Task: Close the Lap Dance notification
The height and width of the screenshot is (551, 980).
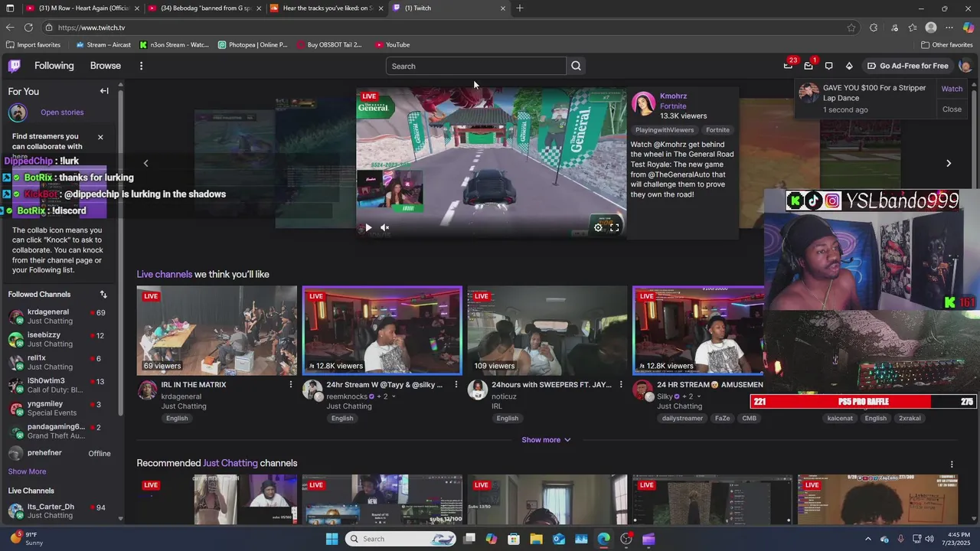Action: 952,109
